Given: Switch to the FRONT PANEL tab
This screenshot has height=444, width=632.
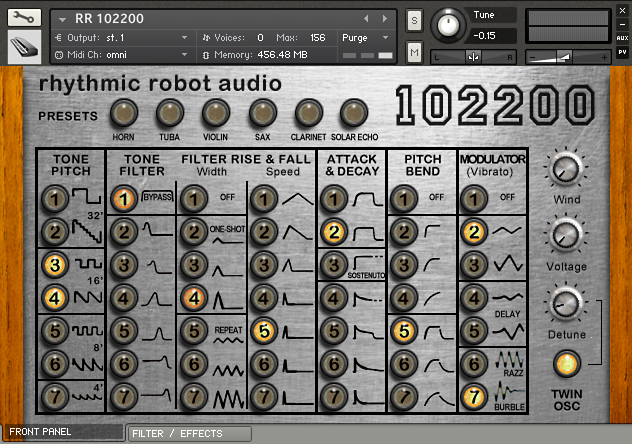Looking at the screenshot, I should 62,434.
